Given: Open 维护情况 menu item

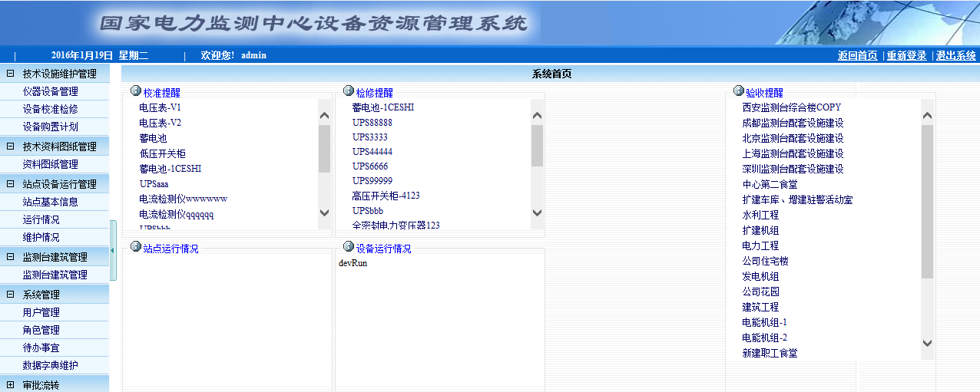Looking at the screenshot, I should 41,237.
